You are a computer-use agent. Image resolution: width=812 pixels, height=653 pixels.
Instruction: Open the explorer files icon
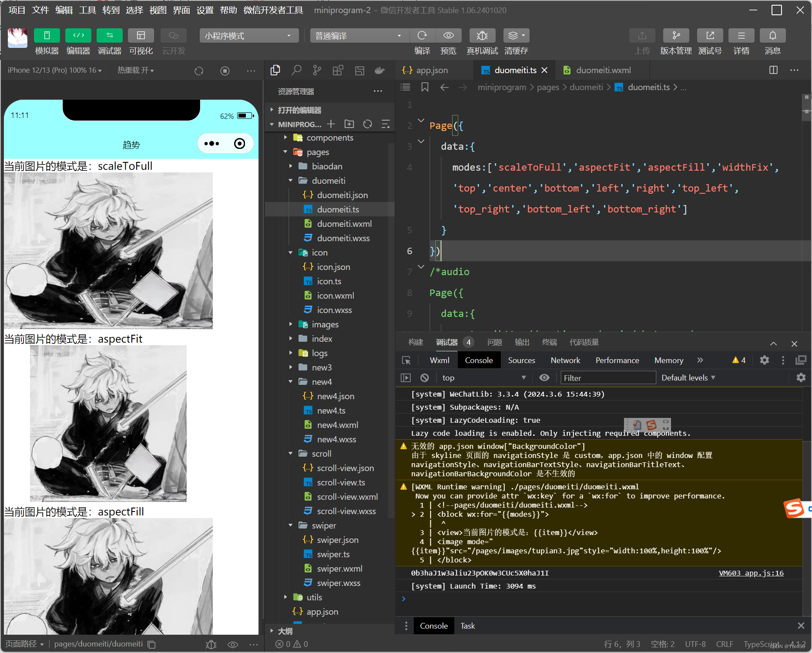[x=275, y=70]
